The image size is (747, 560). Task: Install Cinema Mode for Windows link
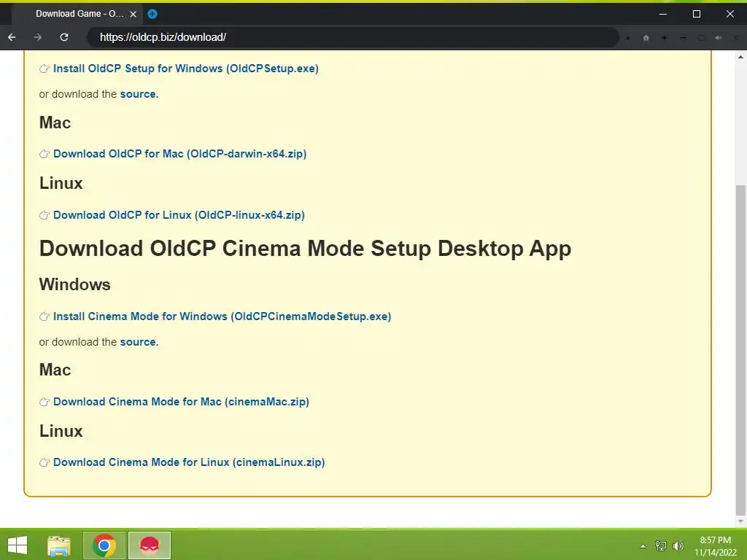[222, 316]
